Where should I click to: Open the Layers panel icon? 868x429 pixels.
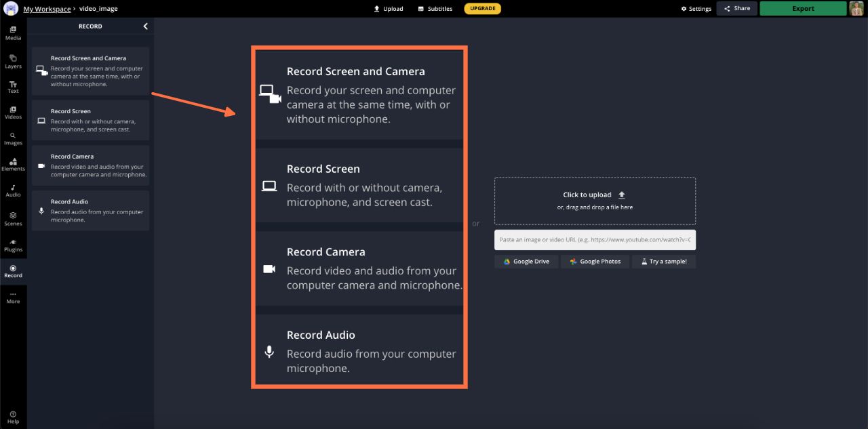[x=13, y=61]
